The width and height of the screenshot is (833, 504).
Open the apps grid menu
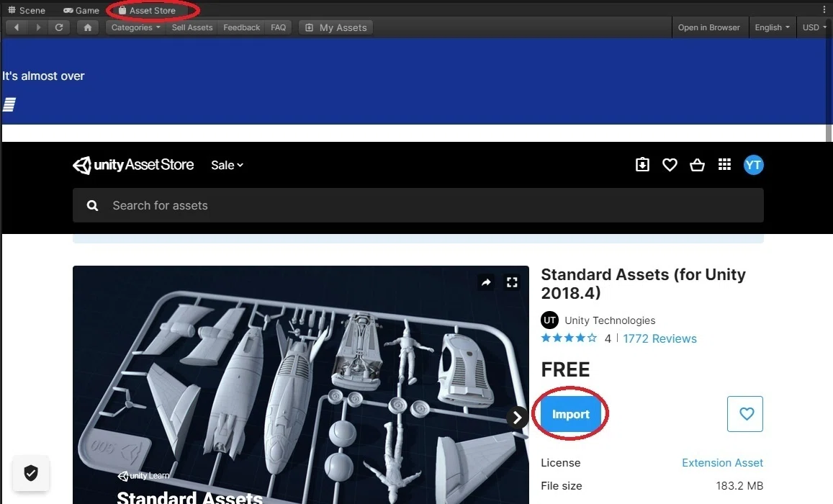724,165
